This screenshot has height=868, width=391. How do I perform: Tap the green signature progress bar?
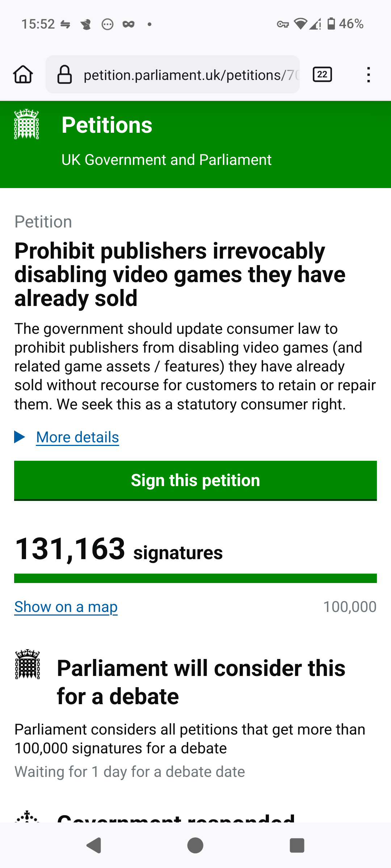point(195,578)
